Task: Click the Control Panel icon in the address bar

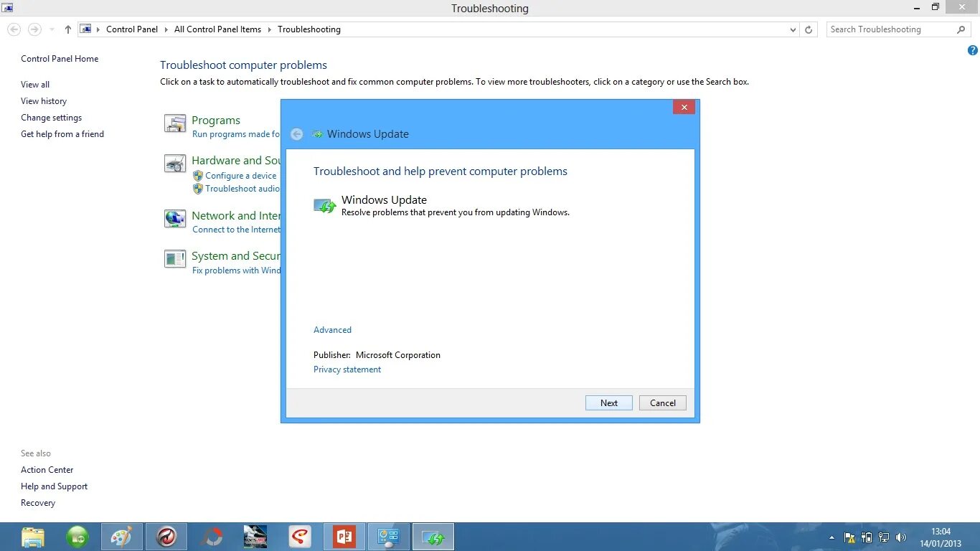Action: 85,29
